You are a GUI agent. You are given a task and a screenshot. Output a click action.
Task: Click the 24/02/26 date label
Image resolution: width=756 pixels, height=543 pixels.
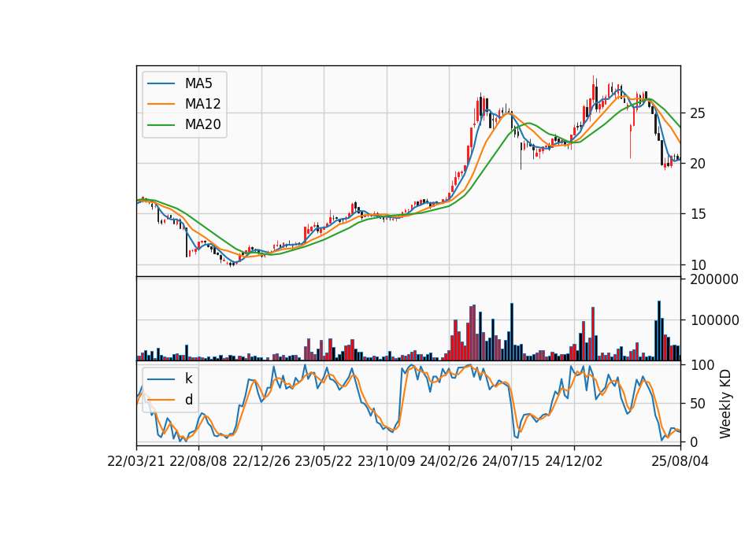448,461
